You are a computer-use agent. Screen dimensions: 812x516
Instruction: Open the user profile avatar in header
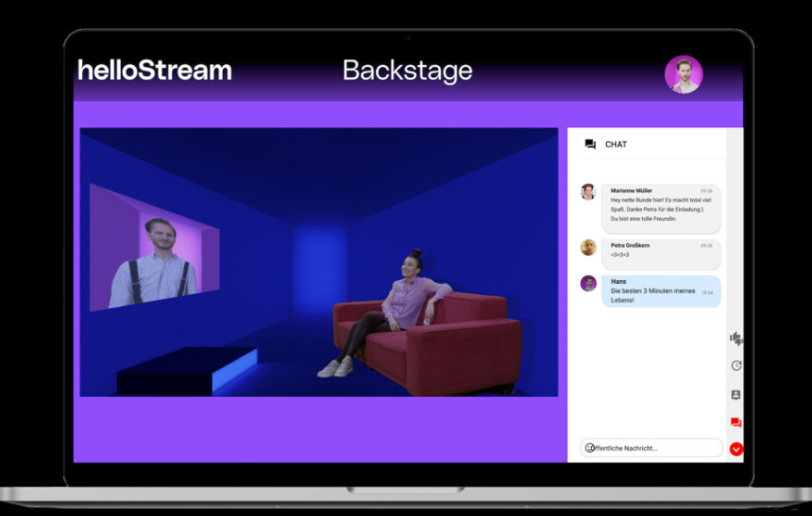click(684, 75)
